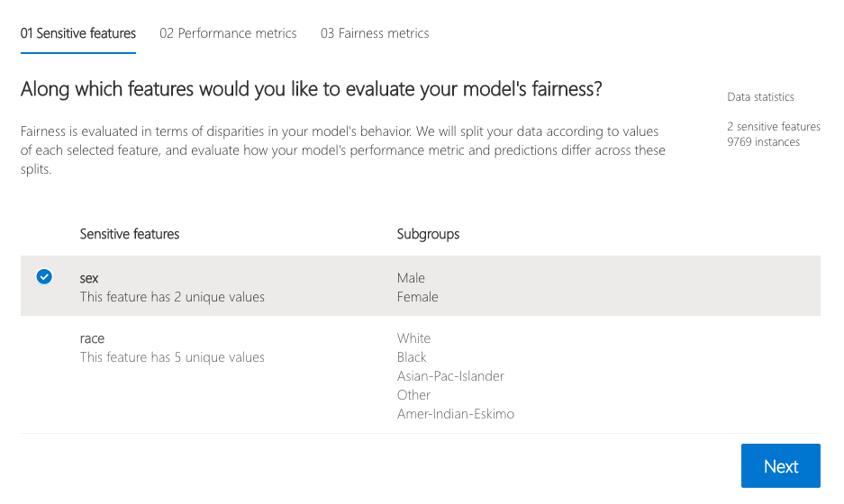Uncheck the blue checkmark for sex
The height and width of the screenshot is (504, 844).
point(44,277)
